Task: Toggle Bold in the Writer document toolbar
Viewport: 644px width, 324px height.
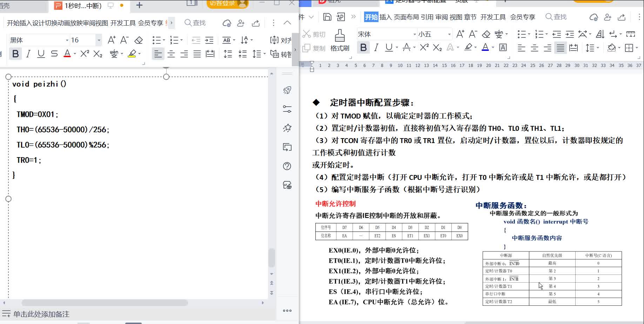Action: coord(363,47)
